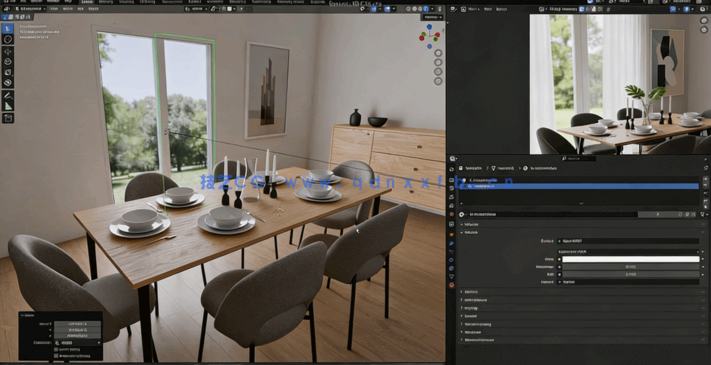Open image editor's editor type menu
The height and width of the screenshot is (365, 711).
(453, 9)
